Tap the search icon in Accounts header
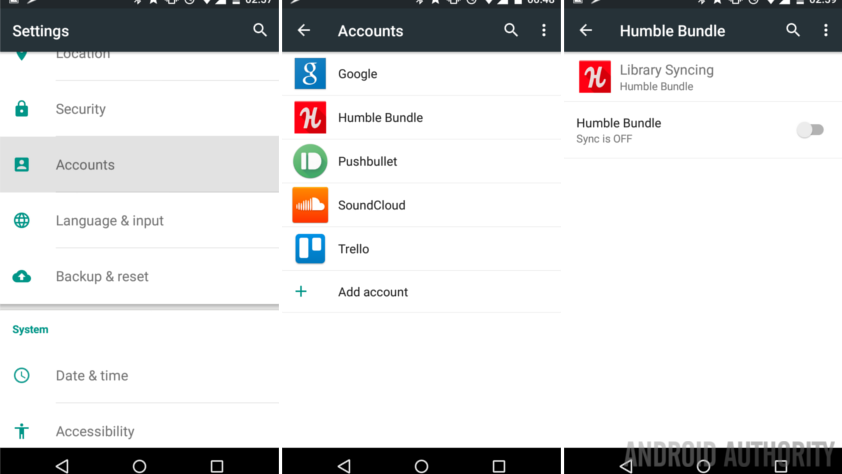 click(511, 30)
